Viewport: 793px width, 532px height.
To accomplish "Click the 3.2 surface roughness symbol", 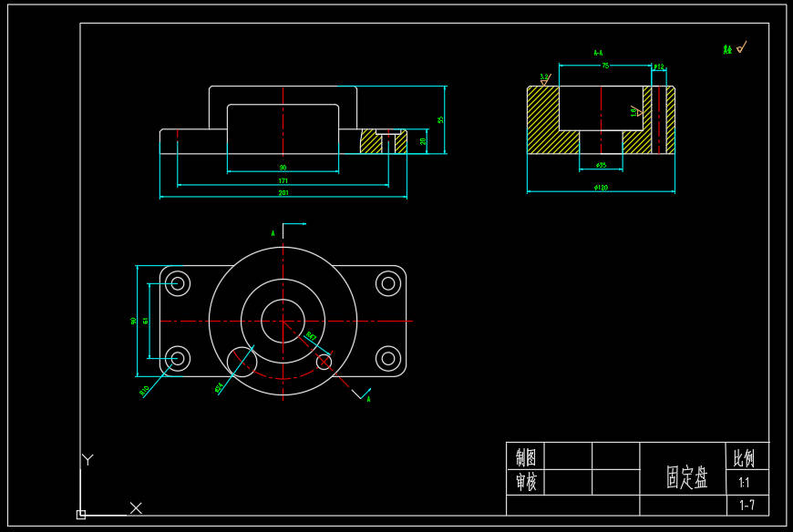I will [545, 80].
